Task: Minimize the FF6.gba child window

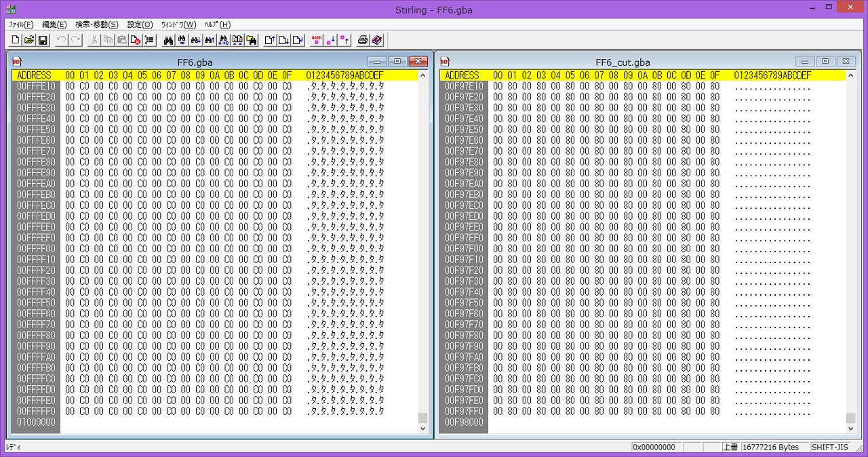Action: tap(378, 61)
